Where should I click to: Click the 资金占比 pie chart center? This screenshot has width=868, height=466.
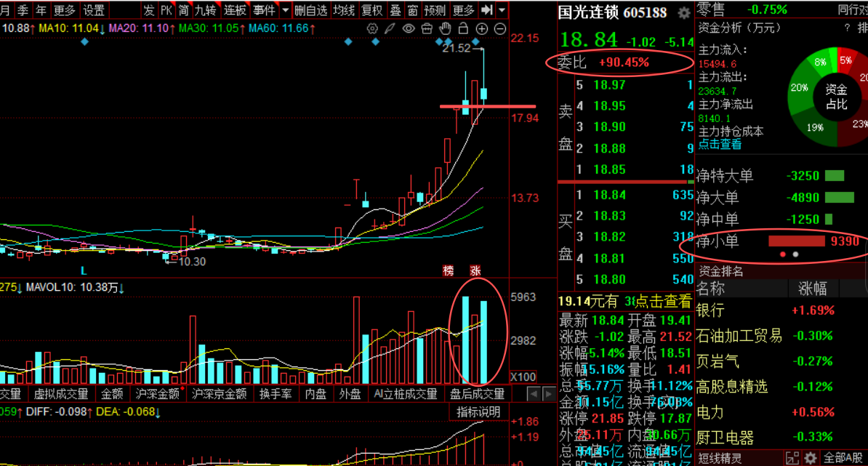pyautogui.click(x=836, y=97)
